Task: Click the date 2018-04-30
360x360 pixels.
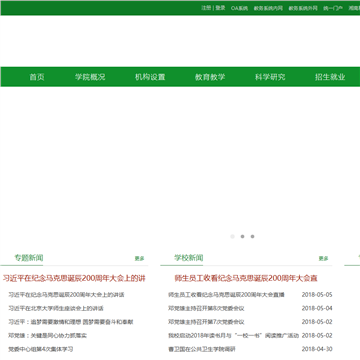Action: tap(317, 349)
